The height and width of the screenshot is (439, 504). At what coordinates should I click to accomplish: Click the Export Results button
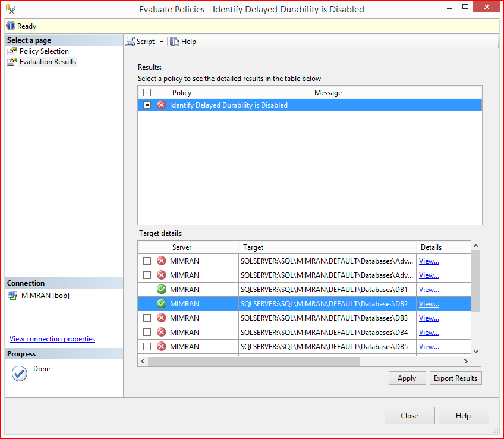(x=455, y=378)
